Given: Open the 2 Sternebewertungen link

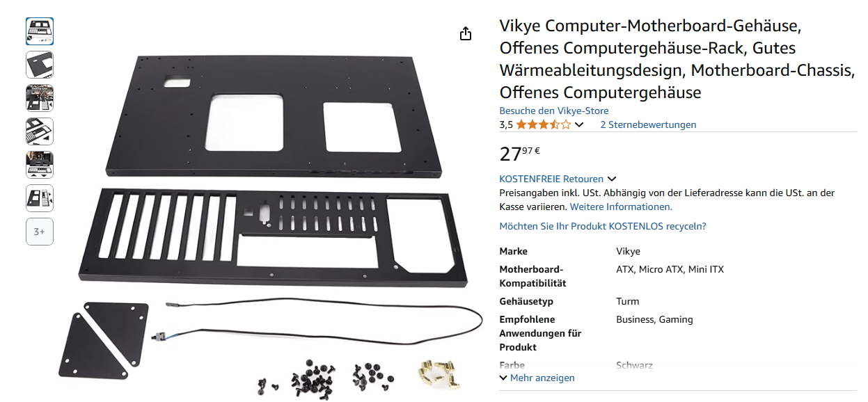Looking at the screenshot, I should (x=648, y=125).
